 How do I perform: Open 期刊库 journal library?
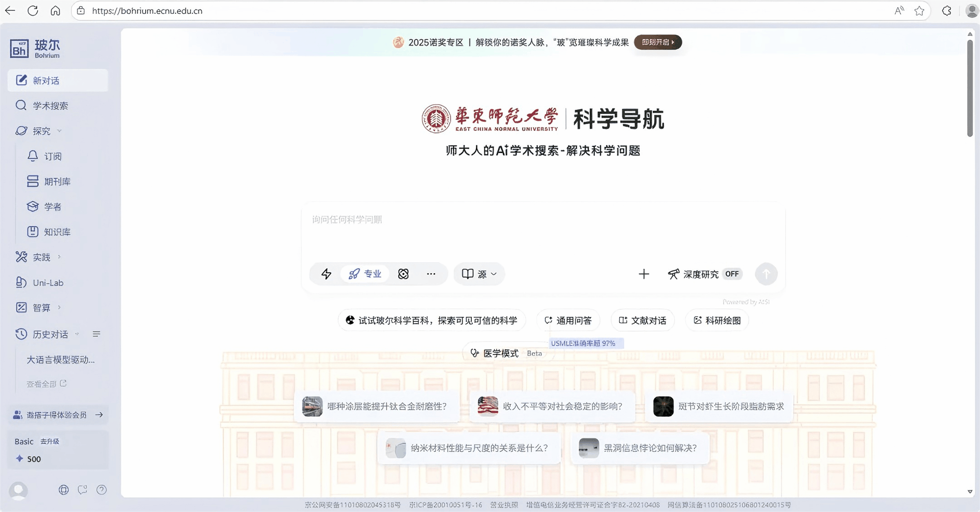pos(57,181)
